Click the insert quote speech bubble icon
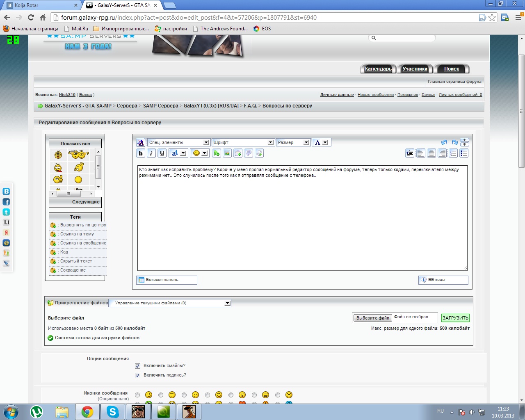Screen dimensions: 525x420 [249, 153]
